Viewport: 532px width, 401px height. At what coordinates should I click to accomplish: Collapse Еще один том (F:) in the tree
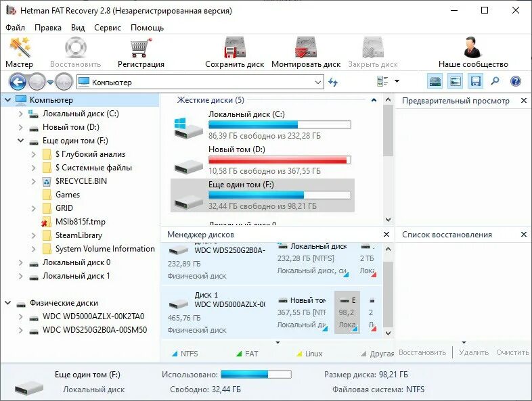[21, 141]
